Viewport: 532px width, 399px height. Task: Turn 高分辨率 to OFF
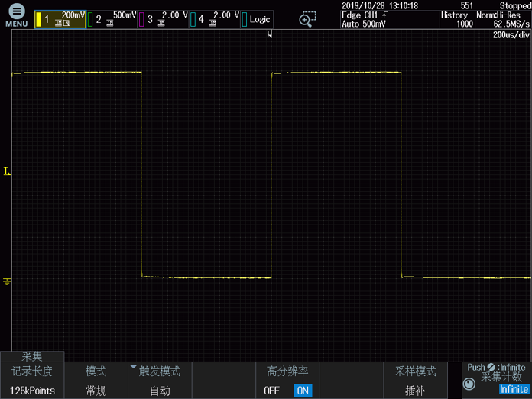(271, 391)
